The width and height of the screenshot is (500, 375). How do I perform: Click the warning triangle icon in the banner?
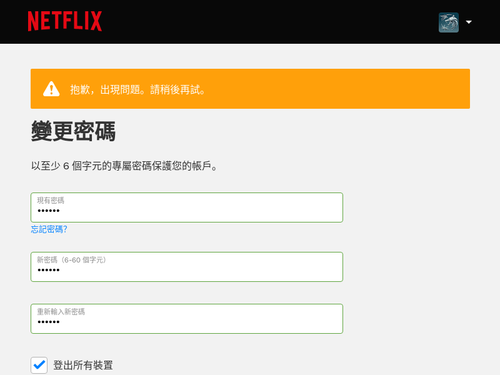tap(51, 89)
